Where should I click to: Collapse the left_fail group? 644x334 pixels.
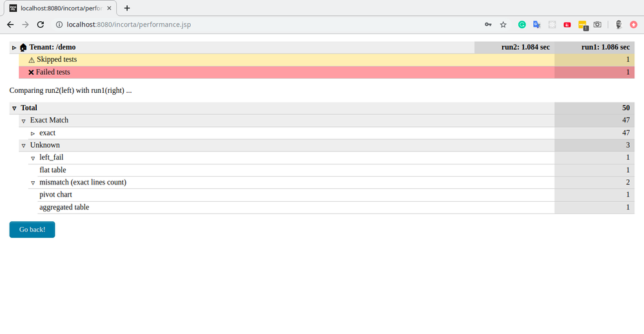33,158
